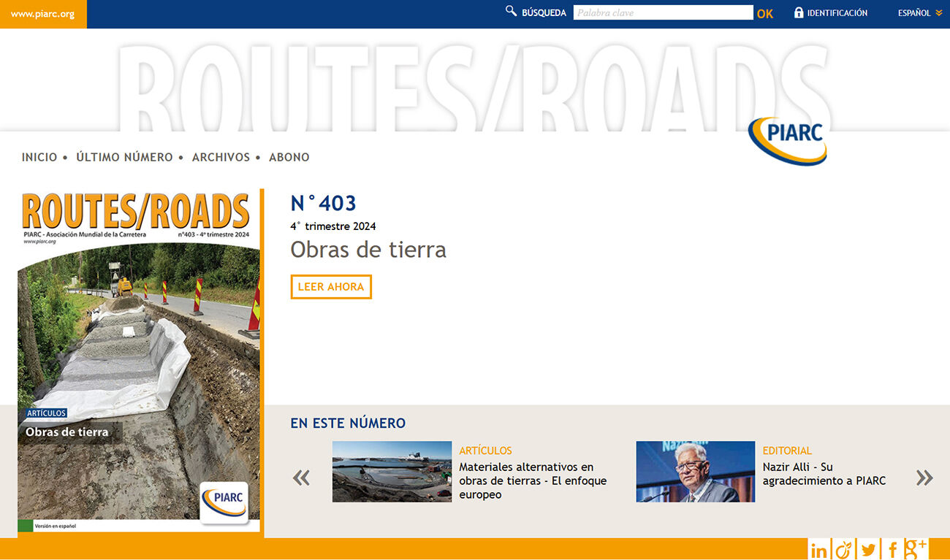Click the N°403 issue number heading
Viewport: 950px width, 560px height.
tap(323, 203)
